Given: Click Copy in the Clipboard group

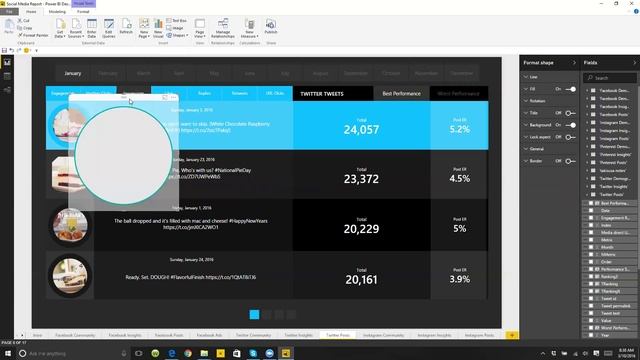Looking at the screenshot, I should pos(25,28).
